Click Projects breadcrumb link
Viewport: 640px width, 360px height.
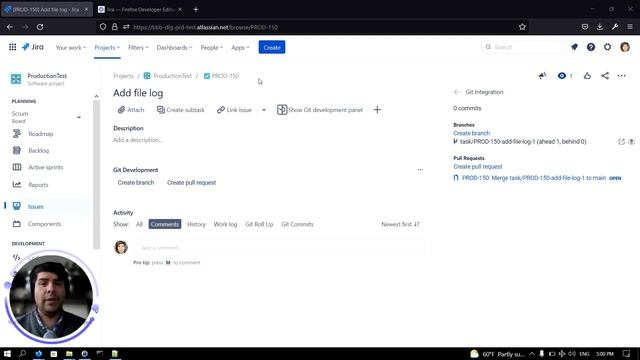pos(123,76)
